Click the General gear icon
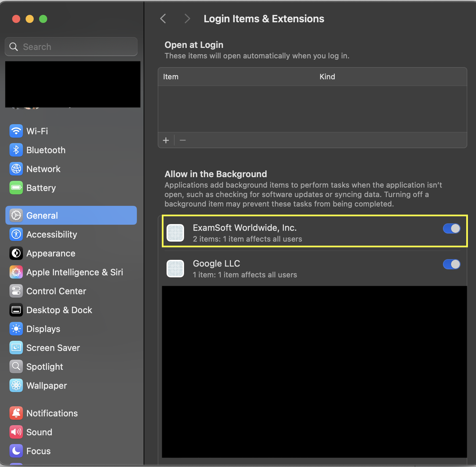This screenshot has width=476, height=467. 16,215
